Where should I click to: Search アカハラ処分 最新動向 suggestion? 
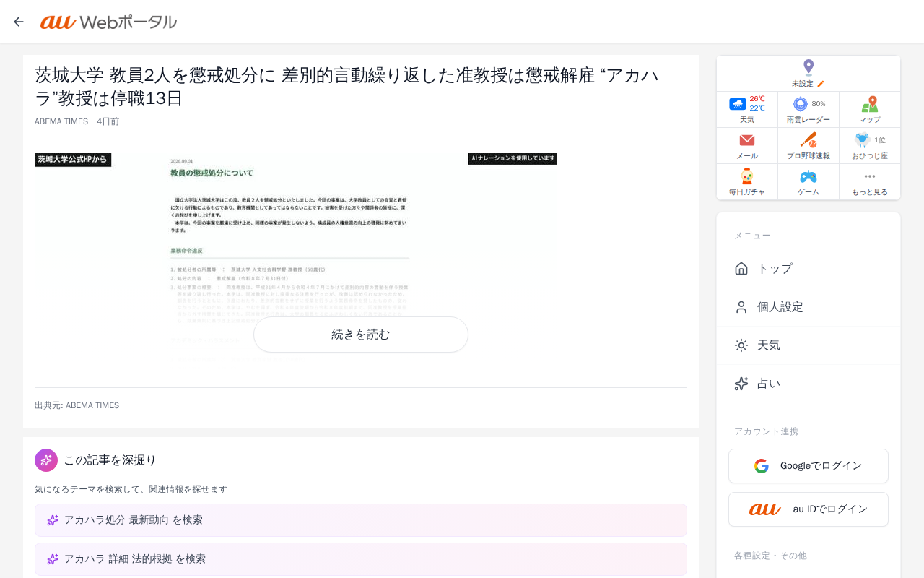coord(361,520)
